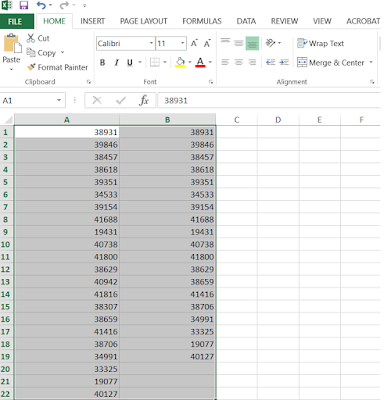
Task: Click the Copy button
Action: pyautogui.click(x=41, y=53)
